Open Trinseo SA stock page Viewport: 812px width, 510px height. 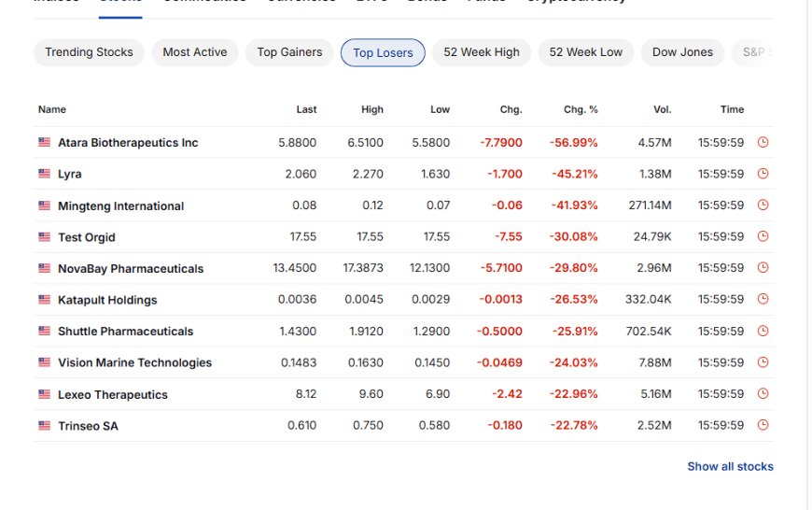(88, 426)
